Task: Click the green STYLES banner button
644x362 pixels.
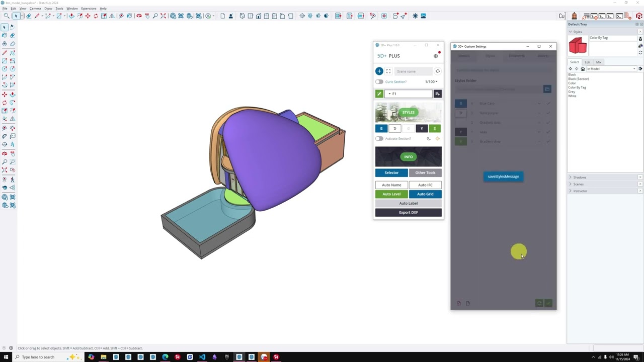Action: (x=409, y=112)
